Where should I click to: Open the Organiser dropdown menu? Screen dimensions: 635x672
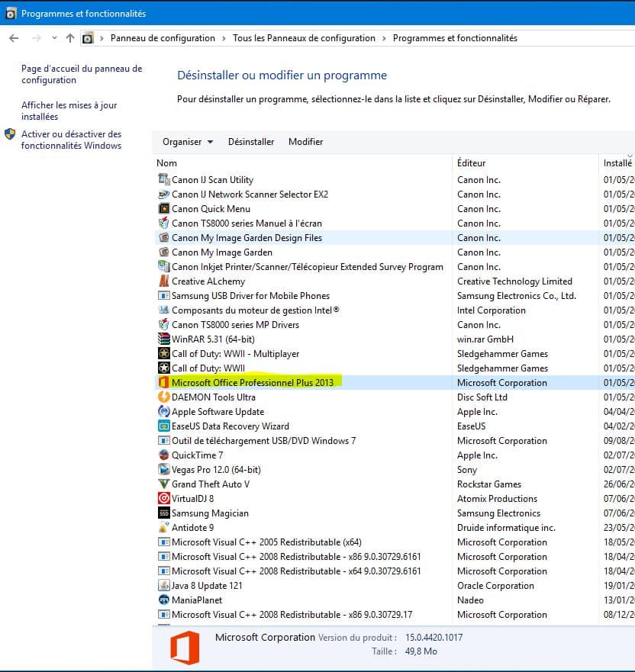187,142
